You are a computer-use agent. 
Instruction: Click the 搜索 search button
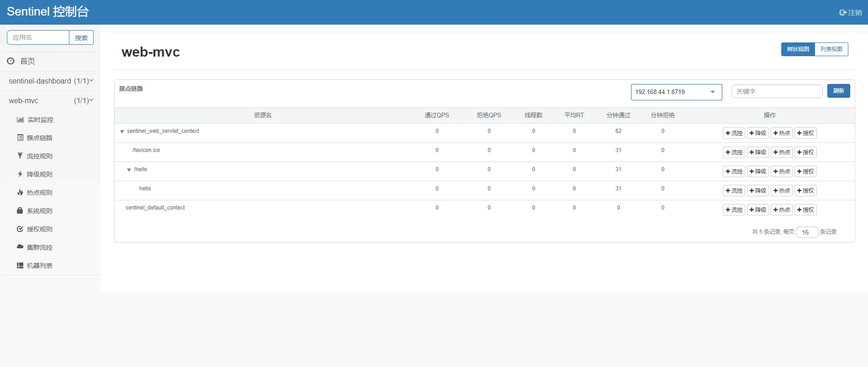click(81, 38)
